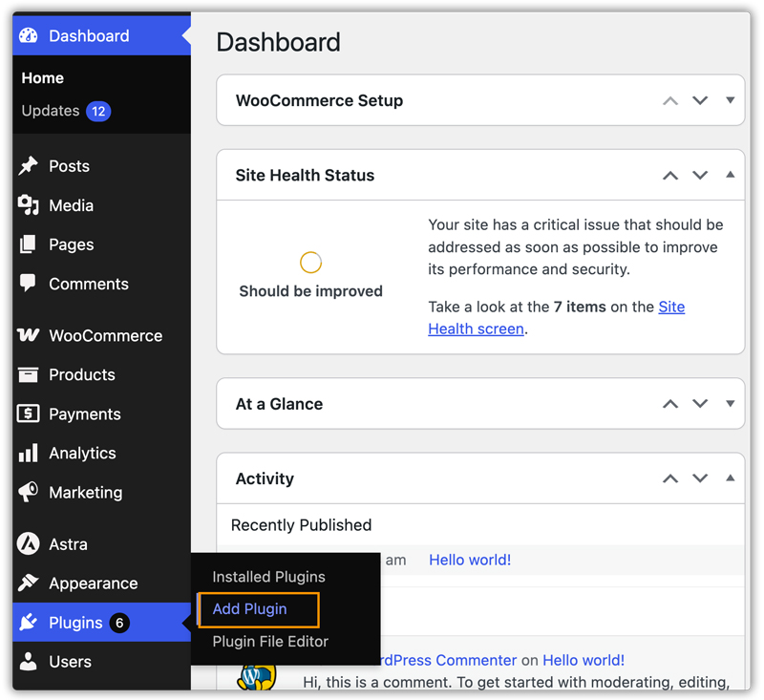The height and width of the screenshot is (700, 764).
Task: Select Installed Plugins from flyout
Action: point(268,576)
